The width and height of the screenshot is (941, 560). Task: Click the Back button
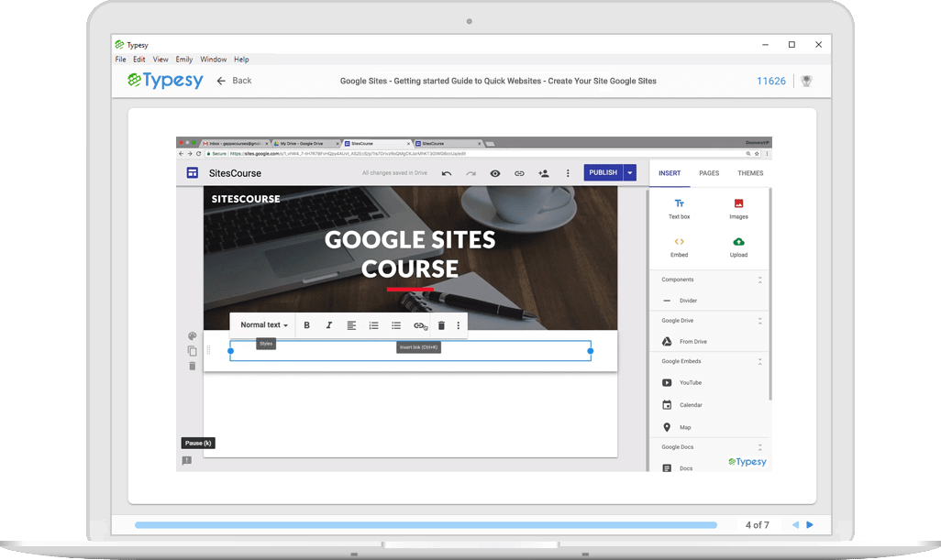click(234, 81)
